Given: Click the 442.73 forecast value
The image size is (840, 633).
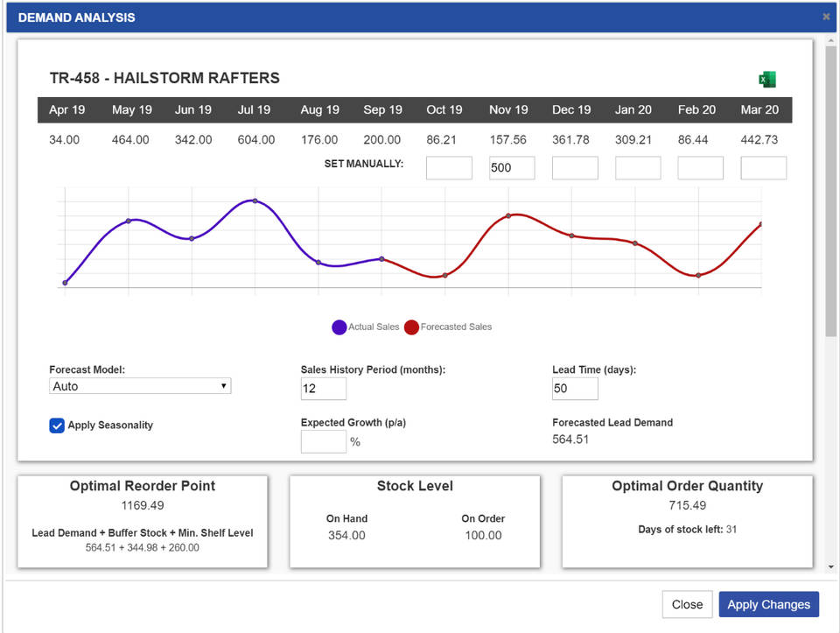Looking at the screenshot, I should point(759,140).
